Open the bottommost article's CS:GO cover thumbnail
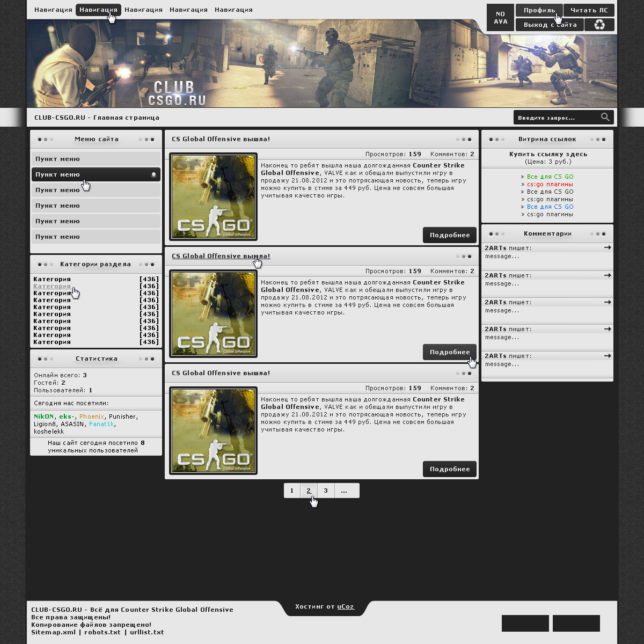This screenshot has height=644, width=644. point(213,431)
